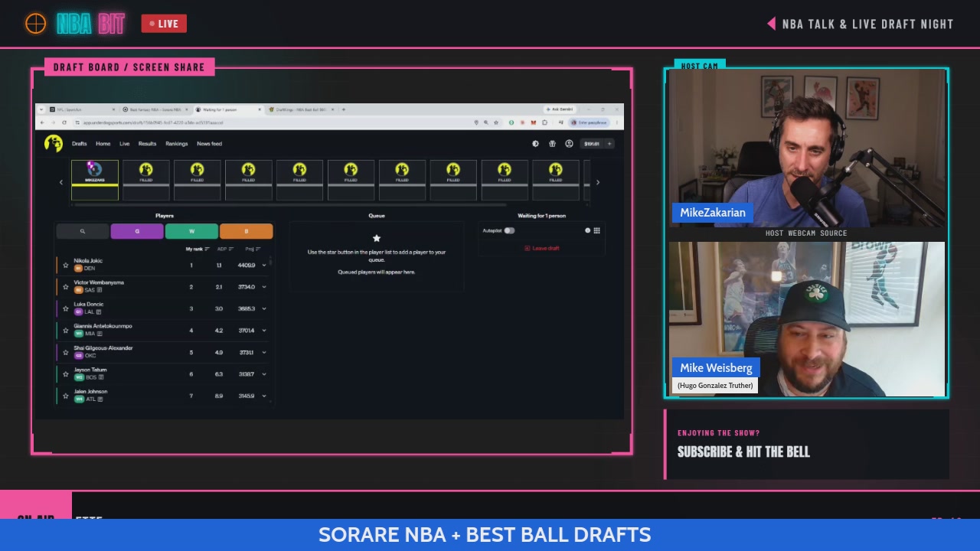The height and width of the screenshot is (551, 980).
Task: Open the Drafts nav item
Action: tap(80, 144)
